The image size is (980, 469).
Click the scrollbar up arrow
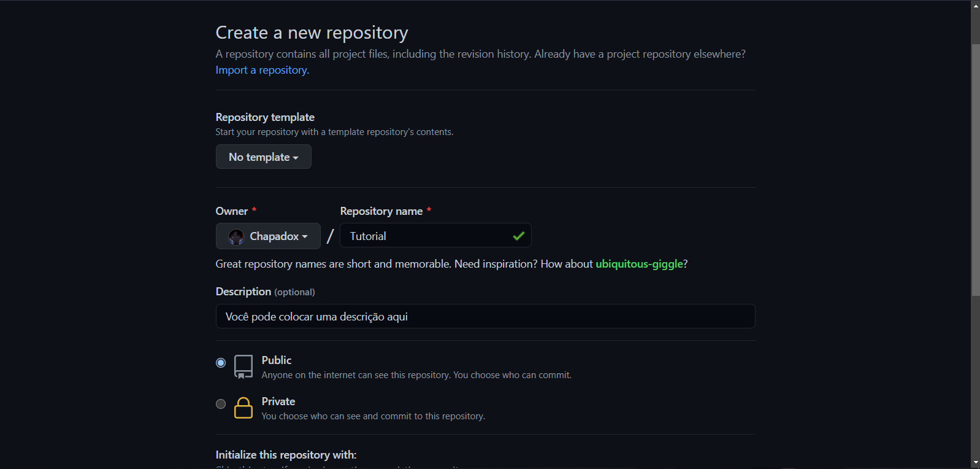(x=976, y=6)
